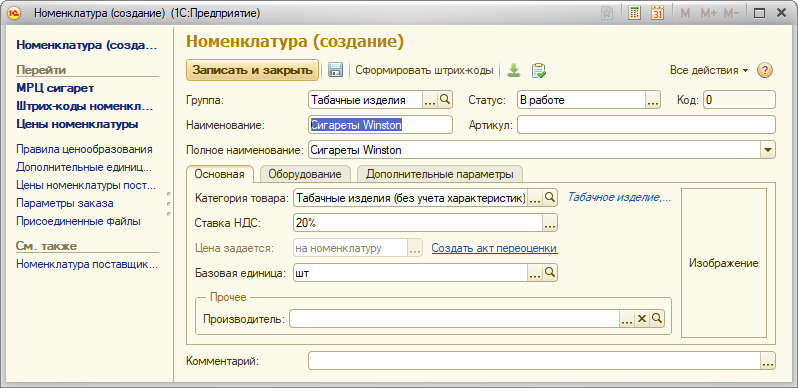
Task: Click Категория товара field text
Action: (x=410, y=198)
